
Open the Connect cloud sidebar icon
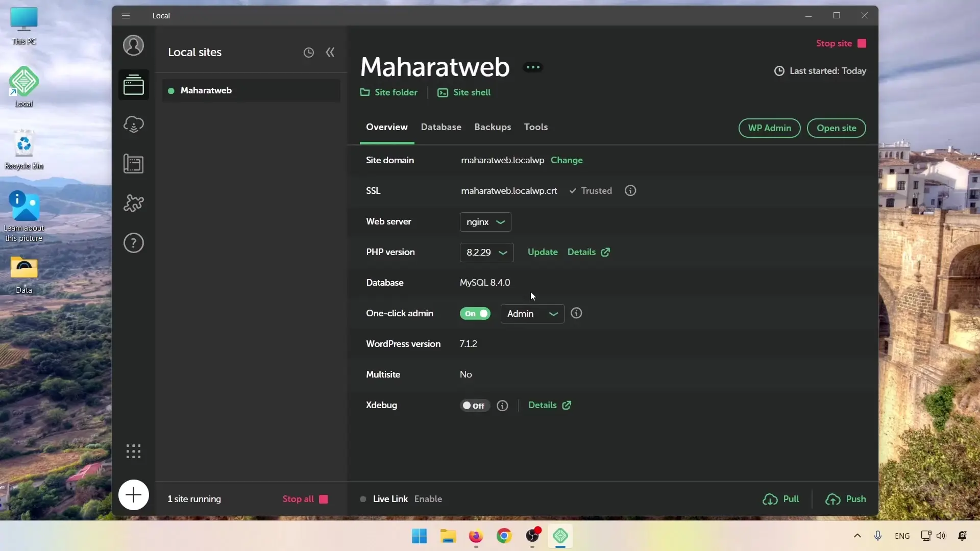[134, 124]
